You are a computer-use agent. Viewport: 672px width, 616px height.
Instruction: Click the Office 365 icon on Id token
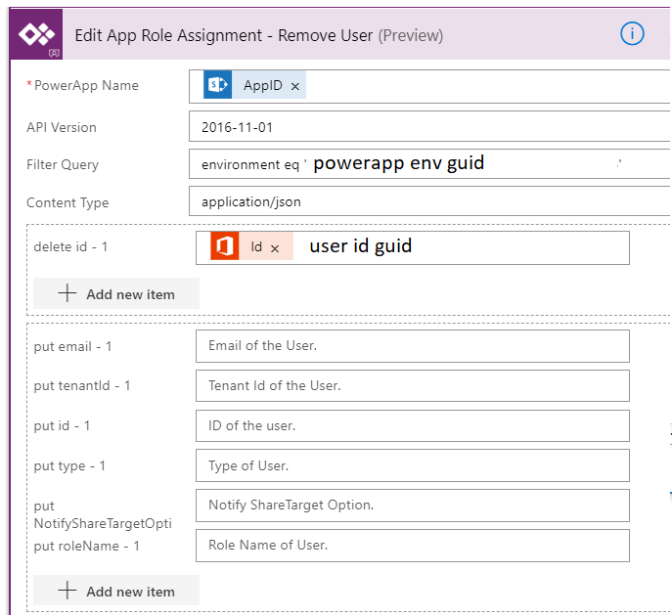click(224, 246)
